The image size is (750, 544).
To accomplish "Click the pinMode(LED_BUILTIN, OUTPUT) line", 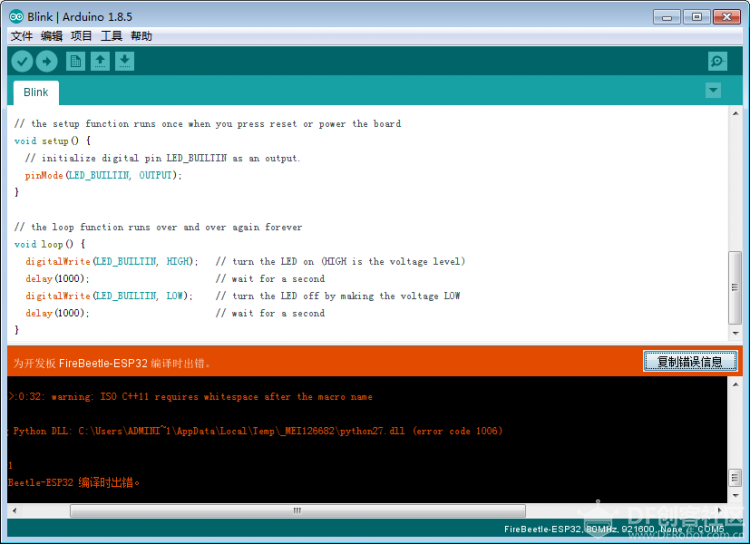I will [x=103, y=175].
